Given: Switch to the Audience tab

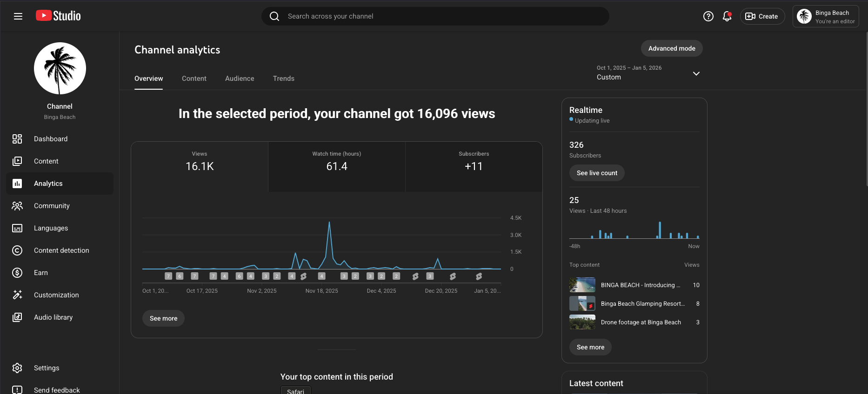Looking at the screenshot, I should [240, 79].
